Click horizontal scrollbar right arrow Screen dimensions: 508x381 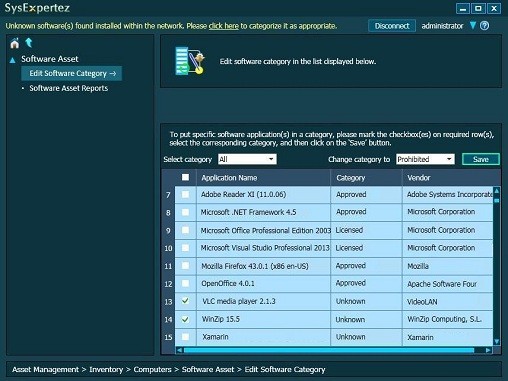click(488, 350)
